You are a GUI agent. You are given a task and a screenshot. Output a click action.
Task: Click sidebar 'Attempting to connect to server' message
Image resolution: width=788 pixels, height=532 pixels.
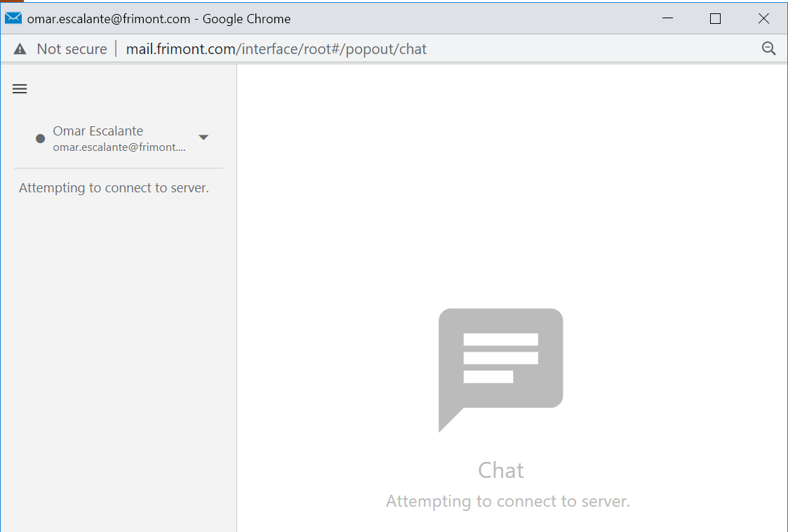[x=114, y=188]
